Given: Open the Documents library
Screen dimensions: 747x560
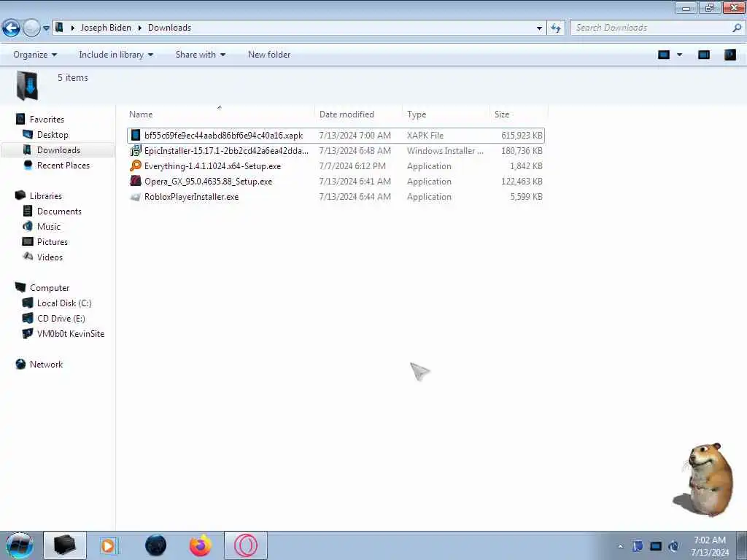Looking at the screenshot, I should click(59, 211).
